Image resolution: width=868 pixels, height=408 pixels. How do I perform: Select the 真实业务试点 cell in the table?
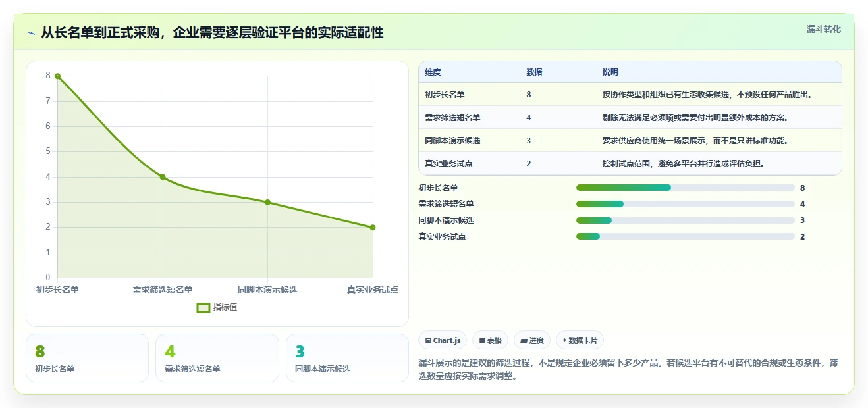pyautogui.click(x=448, y=164)
